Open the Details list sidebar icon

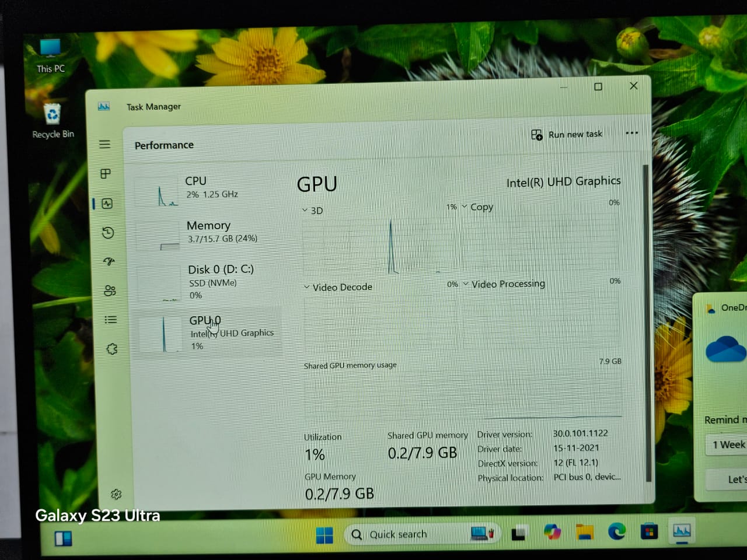point(110,320)
